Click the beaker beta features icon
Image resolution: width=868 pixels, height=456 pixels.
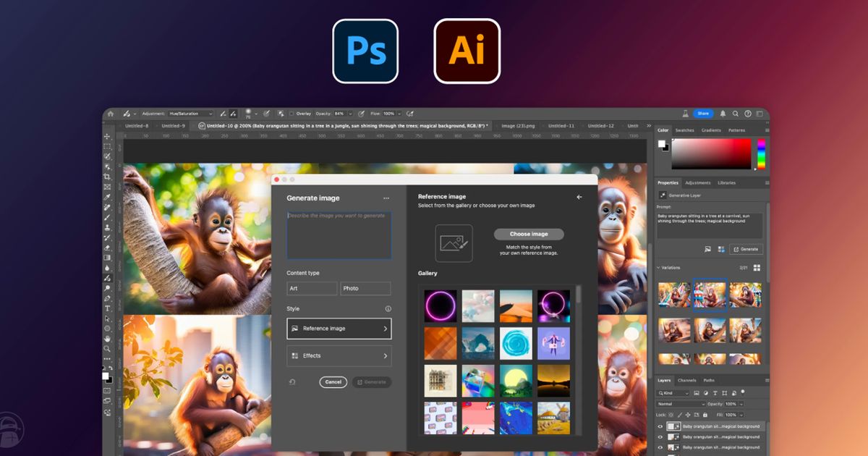click(x=684, y=114)
